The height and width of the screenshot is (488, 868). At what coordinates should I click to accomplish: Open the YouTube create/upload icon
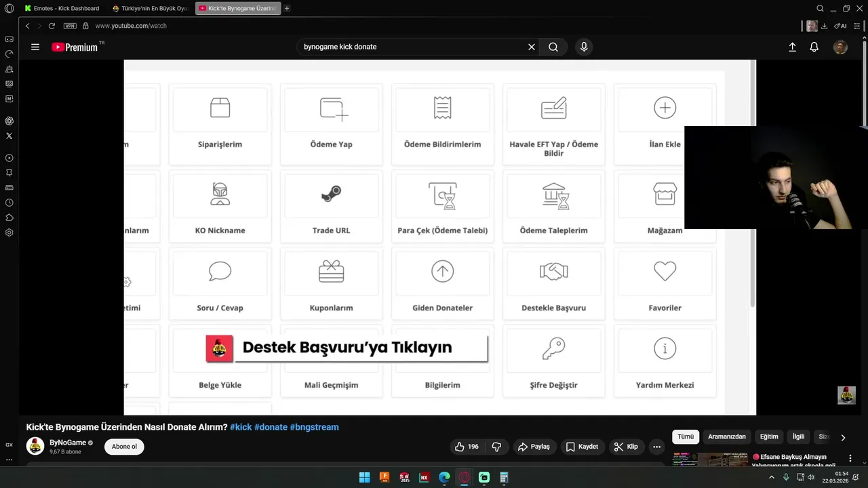coord(792,47)
